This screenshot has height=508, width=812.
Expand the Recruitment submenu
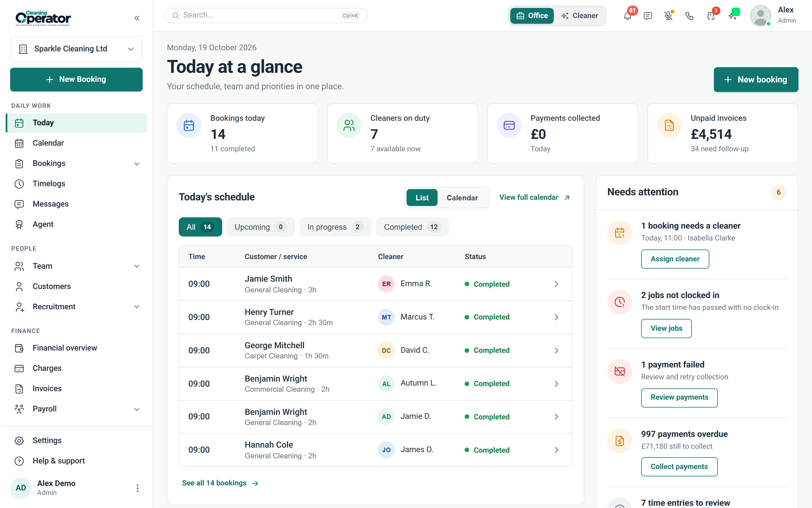click(136, 307)
